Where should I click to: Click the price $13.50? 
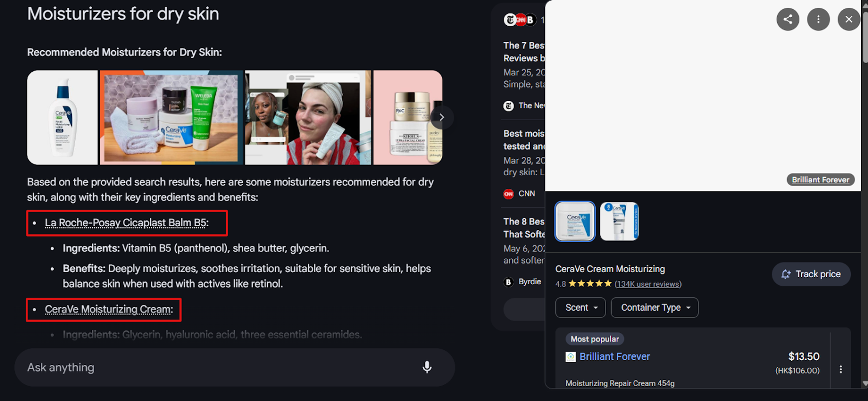804,357
